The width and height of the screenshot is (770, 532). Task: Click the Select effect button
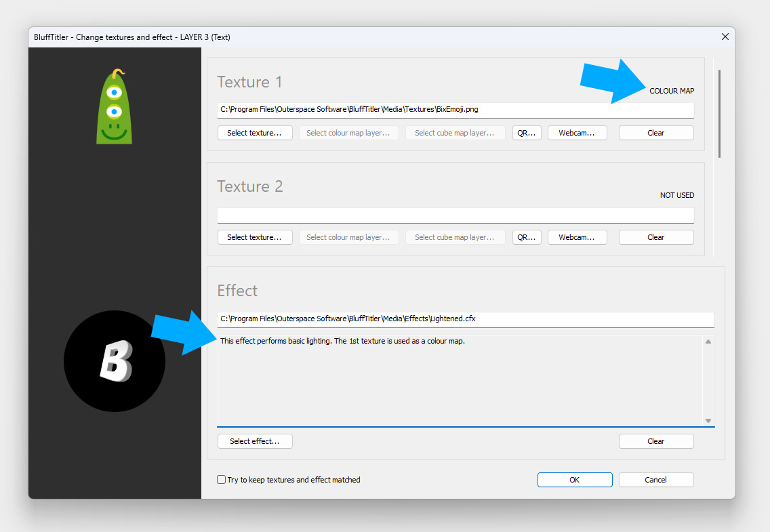[255, 441]
